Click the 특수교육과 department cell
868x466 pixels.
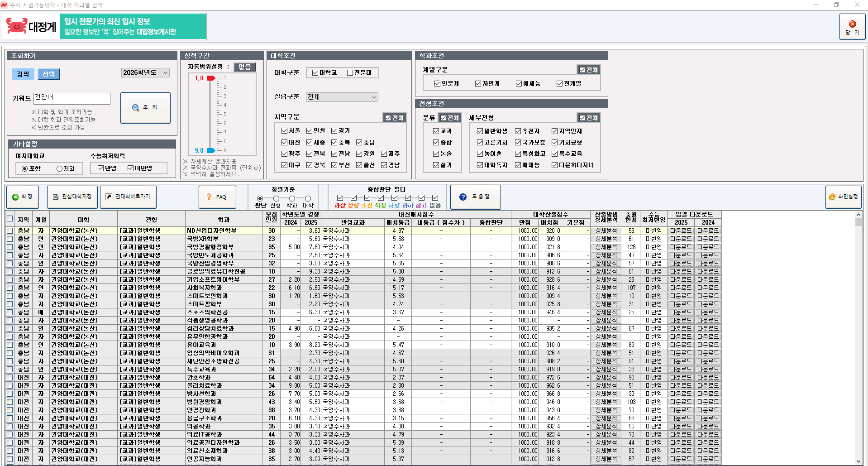pos(224,369)
